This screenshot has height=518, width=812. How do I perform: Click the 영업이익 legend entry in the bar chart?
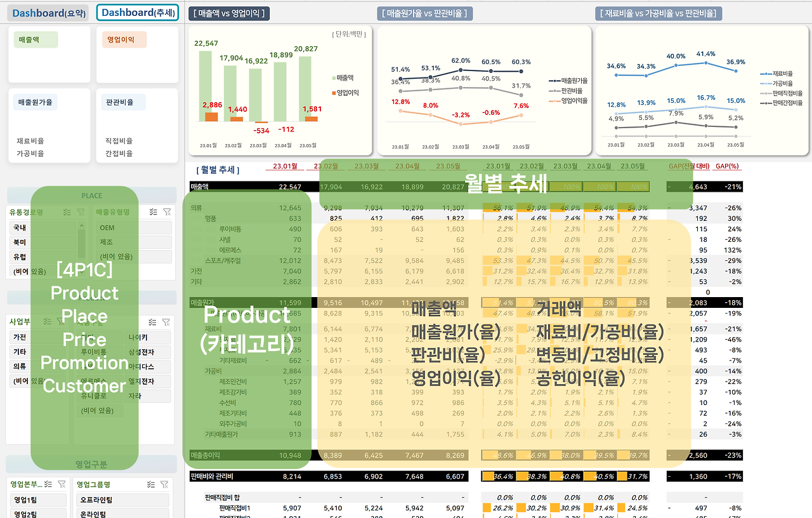coord(346,93)
